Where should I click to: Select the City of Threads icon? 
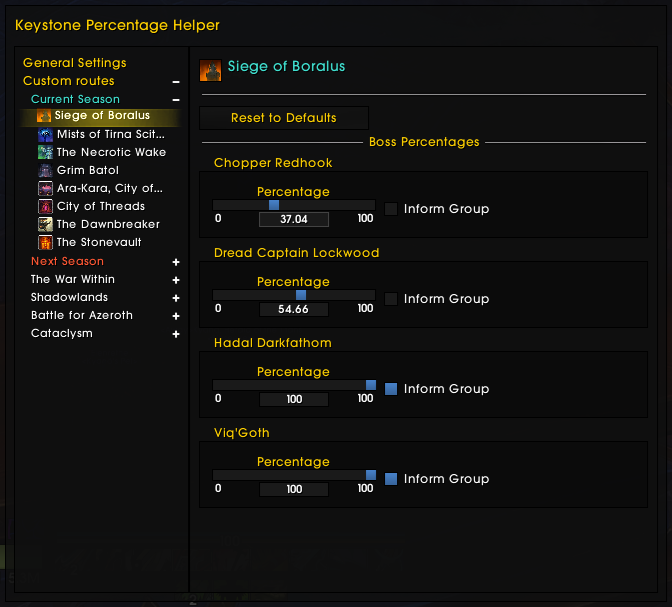click(x=45, y=206)
